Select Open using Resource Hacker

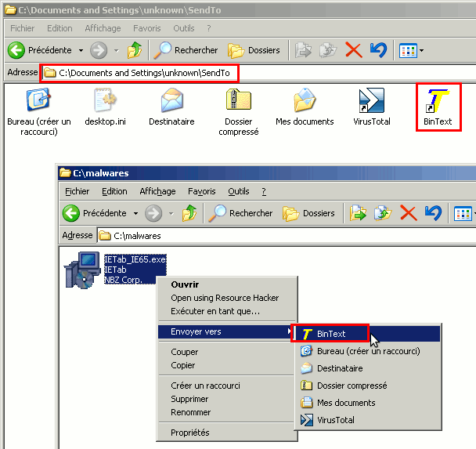[224, 298]
